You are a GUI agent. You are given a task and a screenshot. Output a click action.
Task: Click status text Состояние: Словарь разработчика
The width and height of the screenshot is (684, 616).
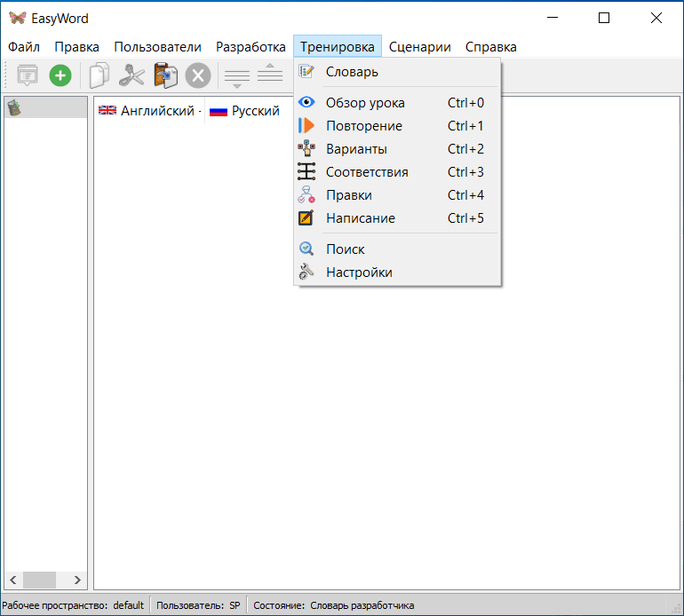(x=334, y=605)
